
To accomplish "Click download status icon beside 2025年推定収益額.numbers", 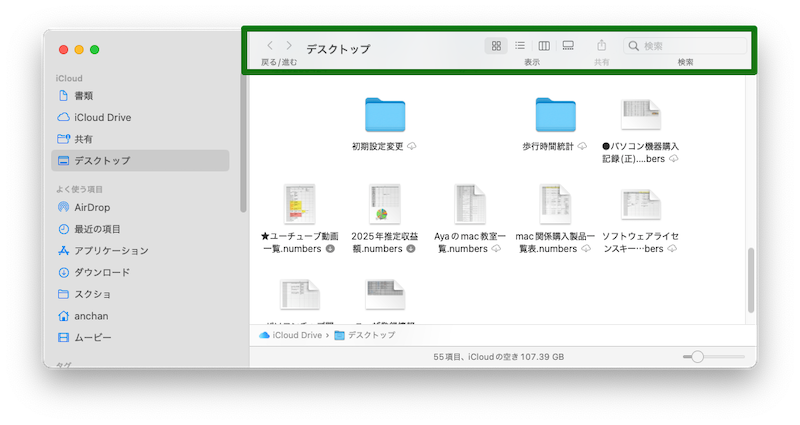I will pos(411,249).
